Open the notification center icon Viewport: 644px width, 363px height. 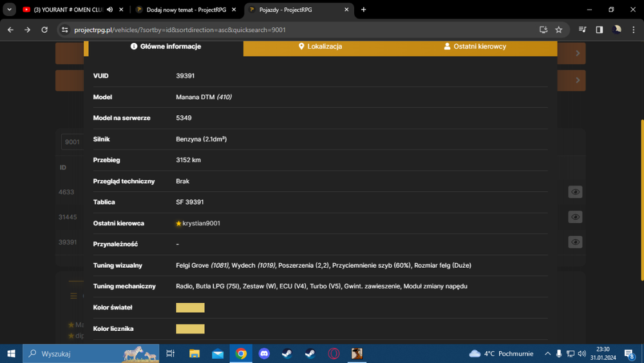pyautogui.click(x=630, y=353)
